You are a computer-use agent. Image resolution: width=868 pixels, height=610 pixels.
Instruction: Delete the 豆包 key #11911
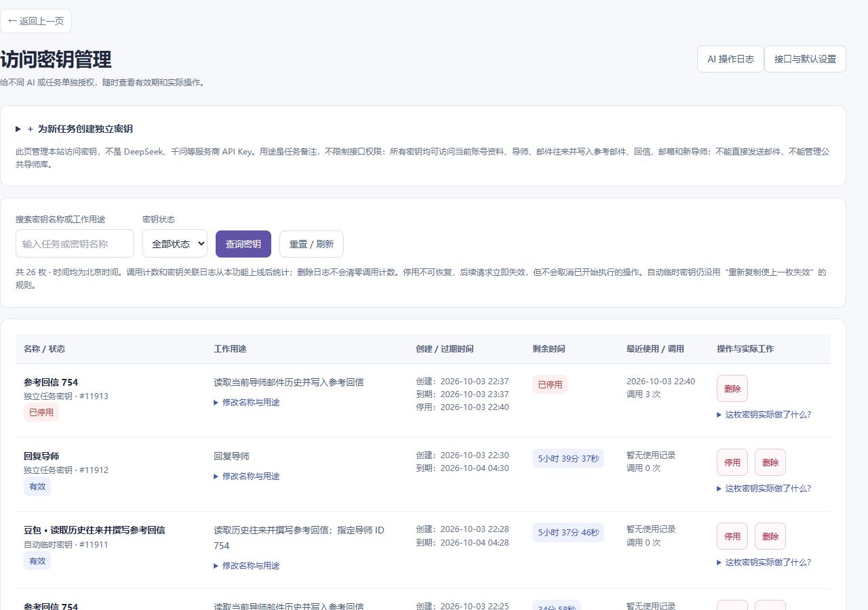click(x=770, y=536)
